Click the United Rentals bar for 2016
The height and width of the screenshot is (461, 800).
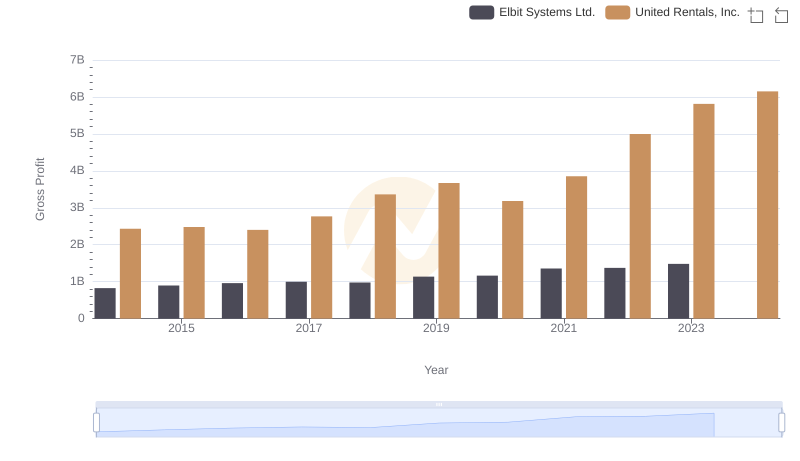(x=258, y=274)
